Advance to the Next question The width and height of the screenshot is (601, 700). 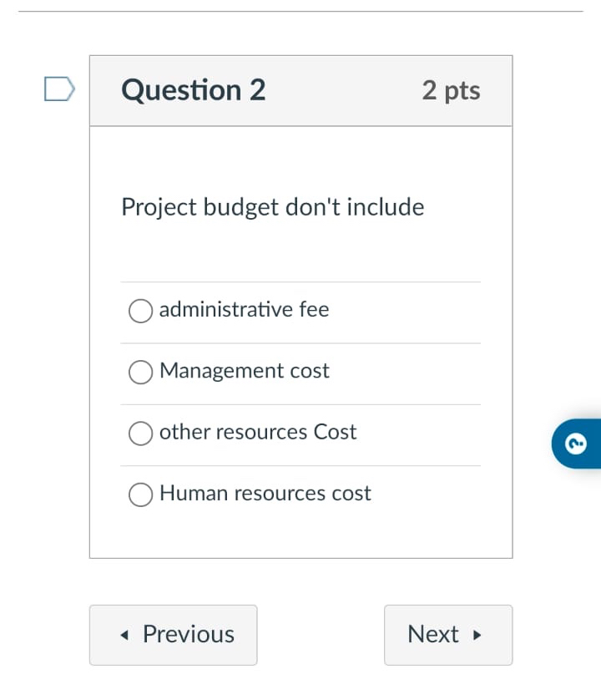click(x=447, y=635)
